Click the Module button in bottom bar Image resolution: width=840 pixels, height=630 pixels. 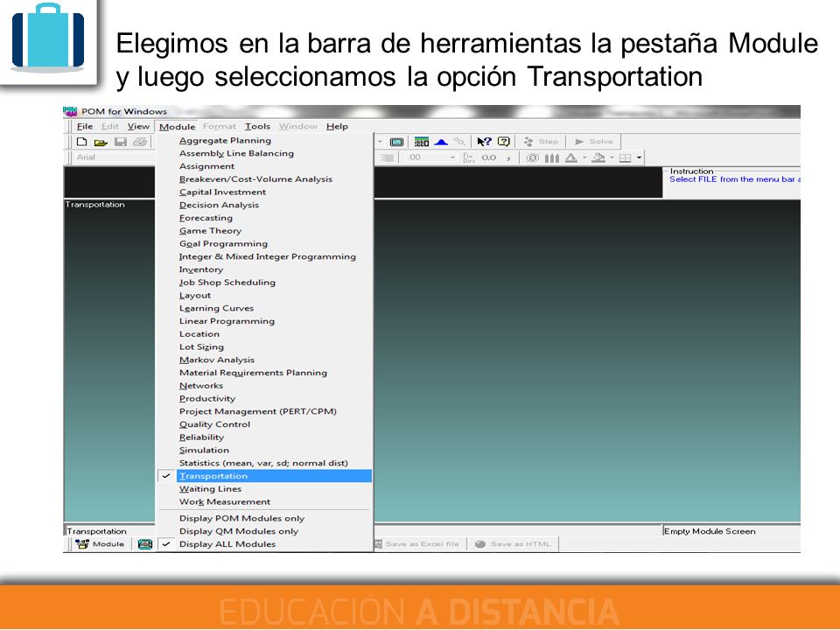tap(100, 543)
